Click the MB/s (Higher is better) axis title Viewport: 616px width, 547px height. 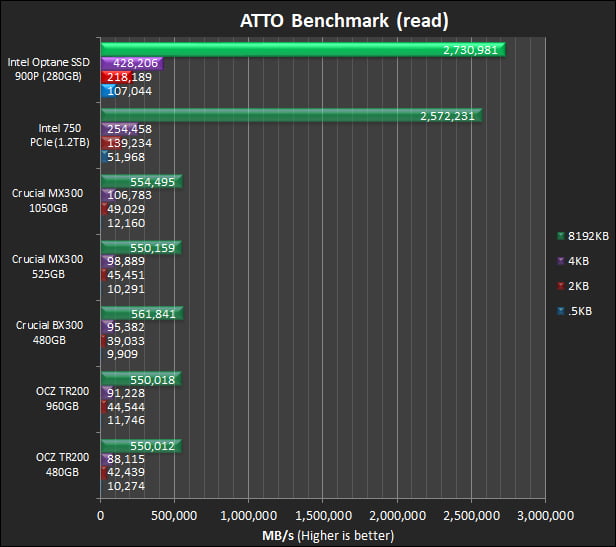point(328,536)
